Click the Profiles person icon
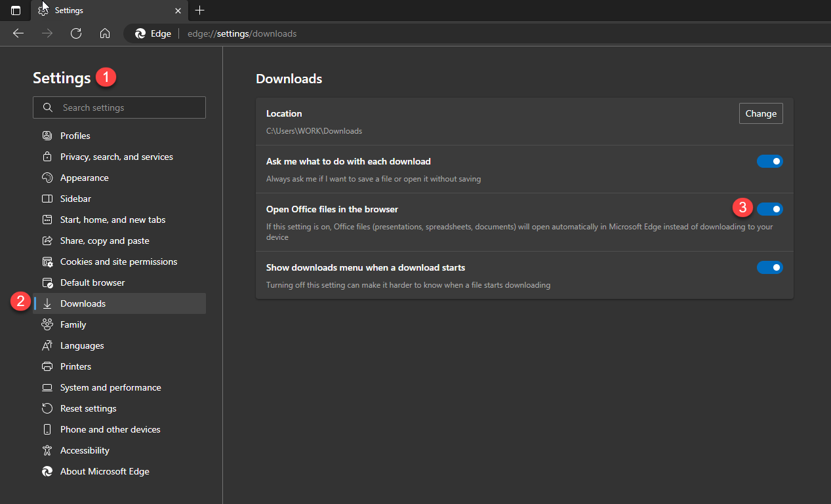The height and width of the screenshot is (504, 831). click(47, 136)
